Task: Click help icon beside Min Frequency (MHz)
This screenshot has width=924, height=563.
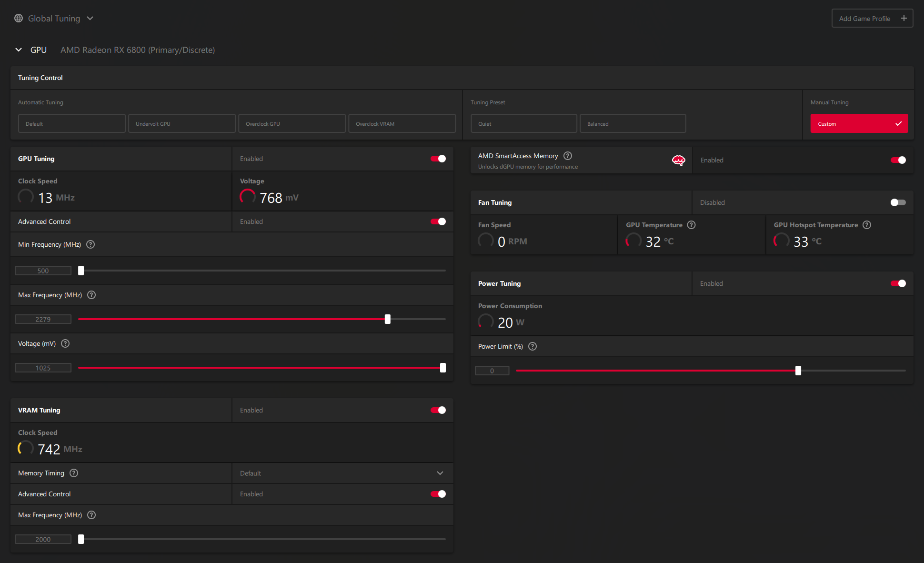Action: 90,244
